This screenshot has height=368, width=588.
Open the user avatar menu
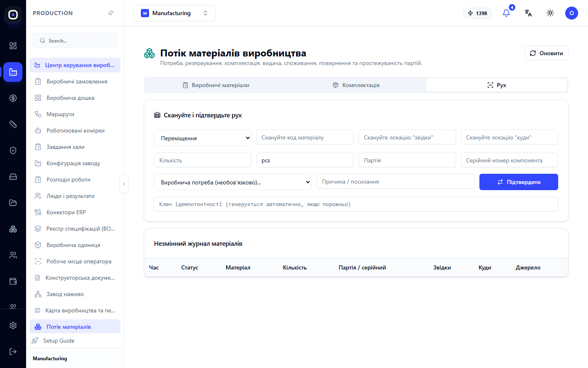(x=572, y=13)
